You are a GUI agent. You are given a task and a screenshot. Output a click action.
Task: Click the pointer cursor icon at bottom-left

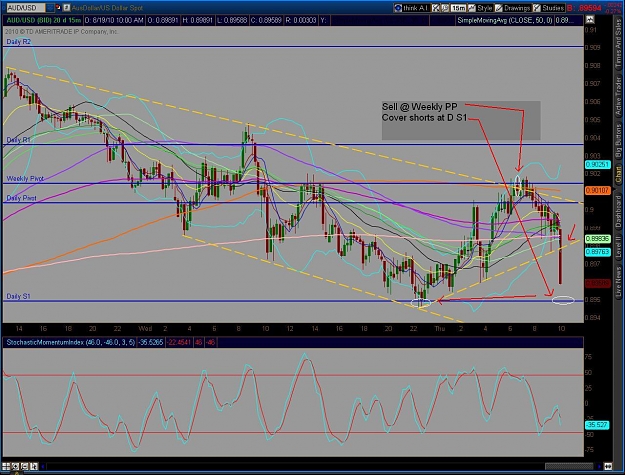[33, 466]
